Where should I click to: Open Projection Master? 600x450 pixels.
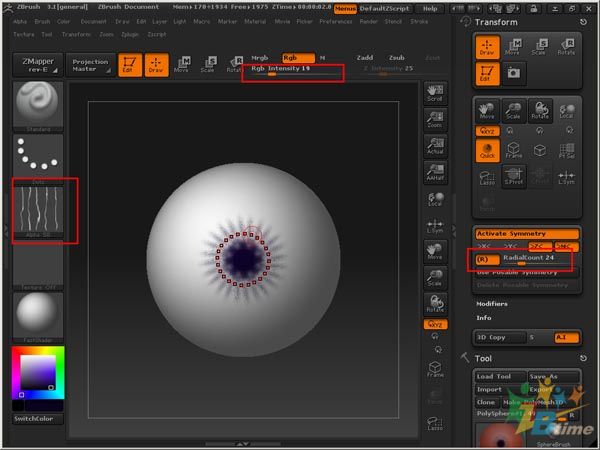tap(90, 65)
